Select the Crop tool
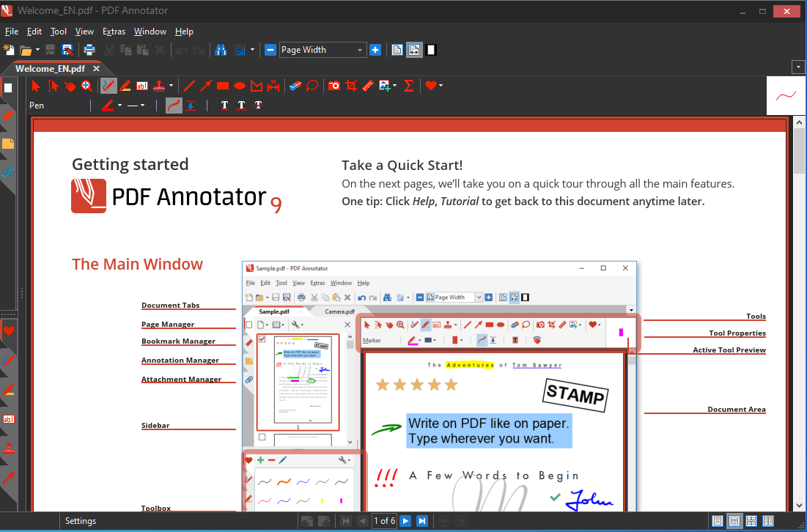 (351, 86)
